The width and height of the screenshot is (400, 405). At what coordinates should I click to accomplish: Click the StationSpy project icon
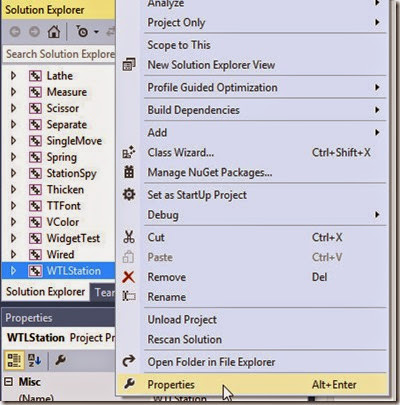point(35,173)
